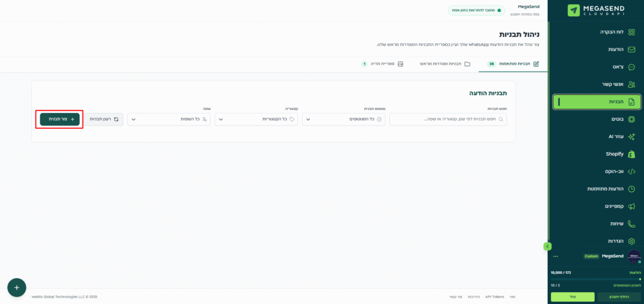Open Settings (הגדרות) gear in sidebar

click(x=631, y=241)
